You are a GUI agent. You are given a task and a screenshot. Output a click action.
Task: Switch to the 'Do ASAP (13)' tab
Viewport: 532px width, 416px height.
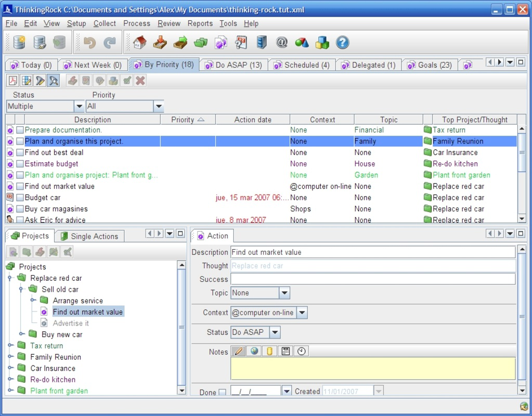click(238, 64)
